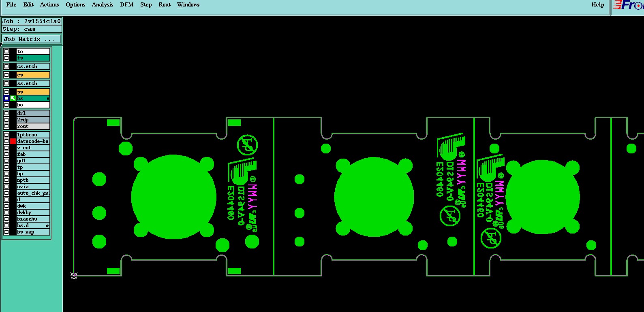Enable the cs.etch layer checkbox
The image size is (644, 312).
pos(6,66)
